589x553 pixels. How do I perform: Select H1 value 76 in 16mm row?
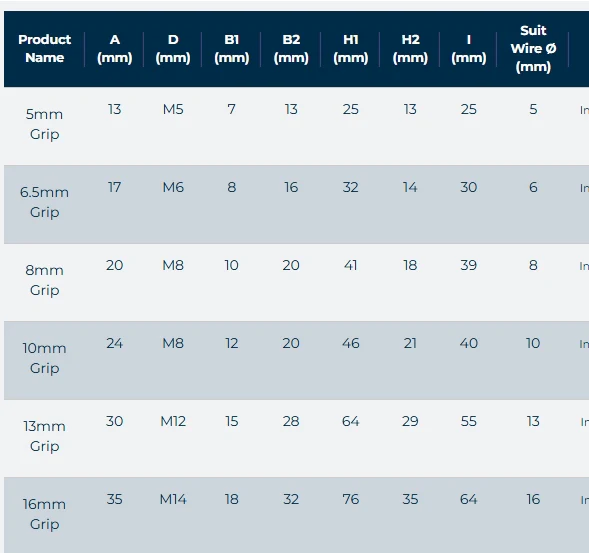(x=350, y=499)
